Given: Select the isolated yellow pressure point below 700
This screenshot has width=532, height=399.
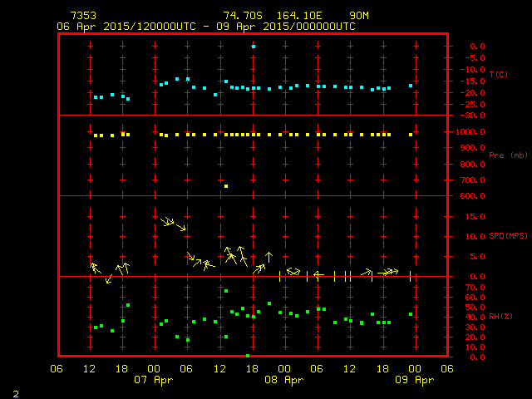Looking at the screenshot, I should click(226, 186).
